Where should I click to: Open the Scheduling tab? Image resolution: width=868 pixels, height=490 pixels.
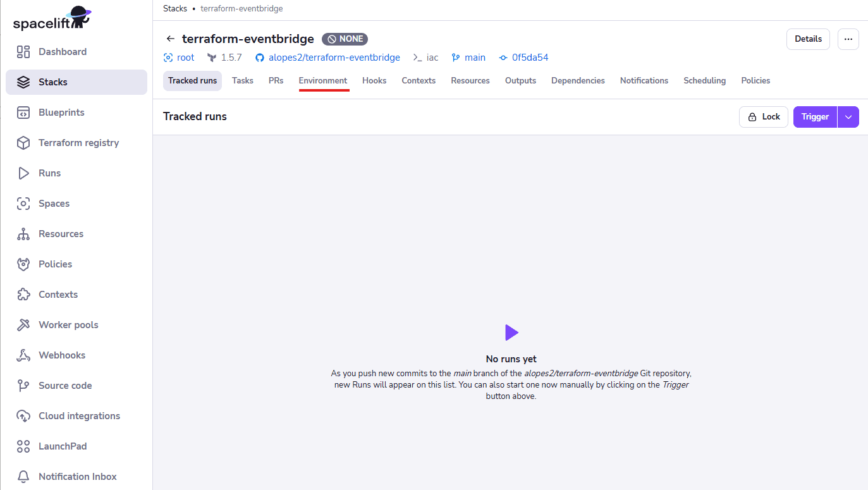click(704, 81)
